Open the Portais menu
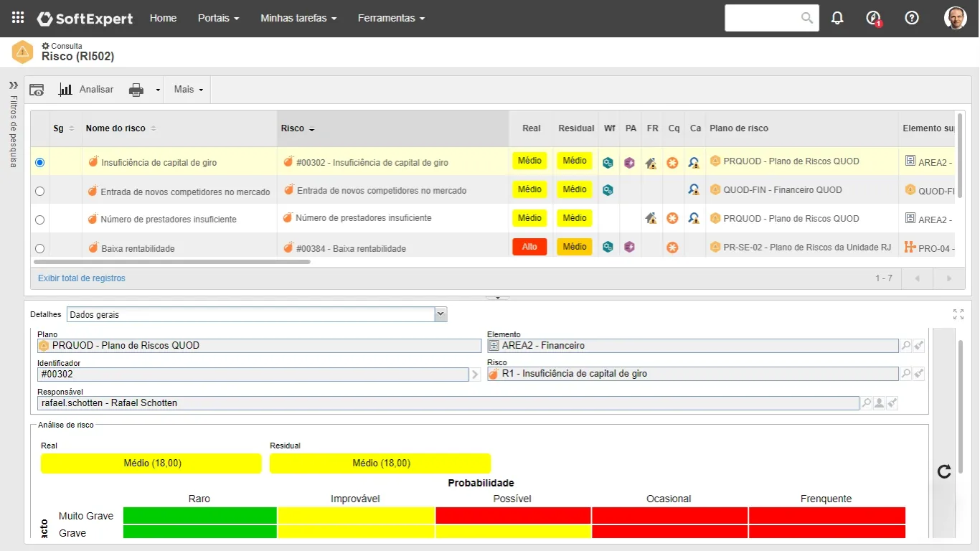Screen dimensions: 980x551 [218, 18]
